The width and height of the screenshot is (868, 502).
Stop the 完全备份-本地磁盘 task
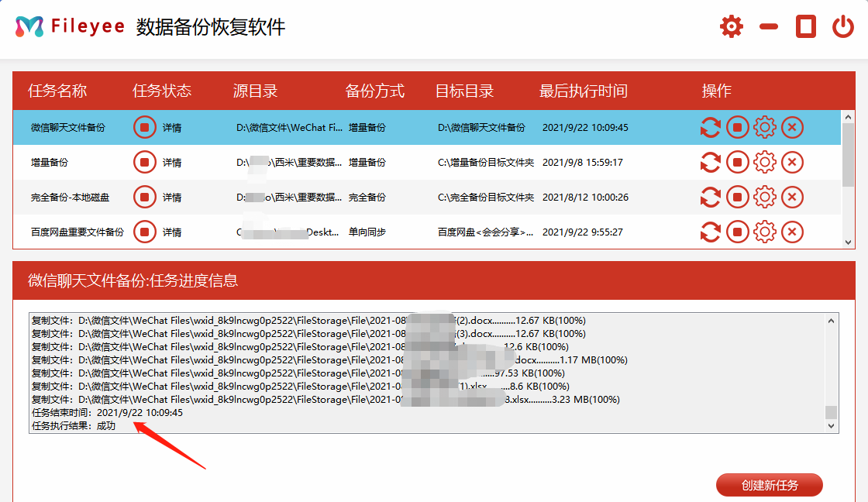pos(738,197)
